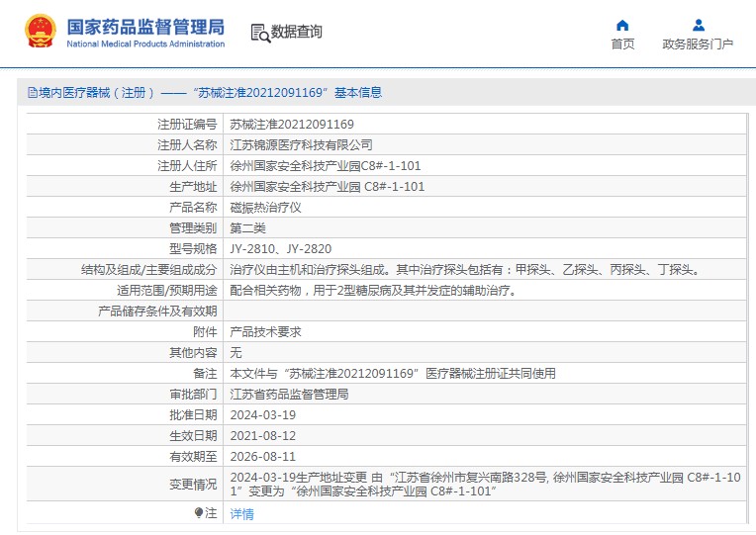Click approval date 2024-03-19
Screen dimensions: 756x535
(263, 414)
